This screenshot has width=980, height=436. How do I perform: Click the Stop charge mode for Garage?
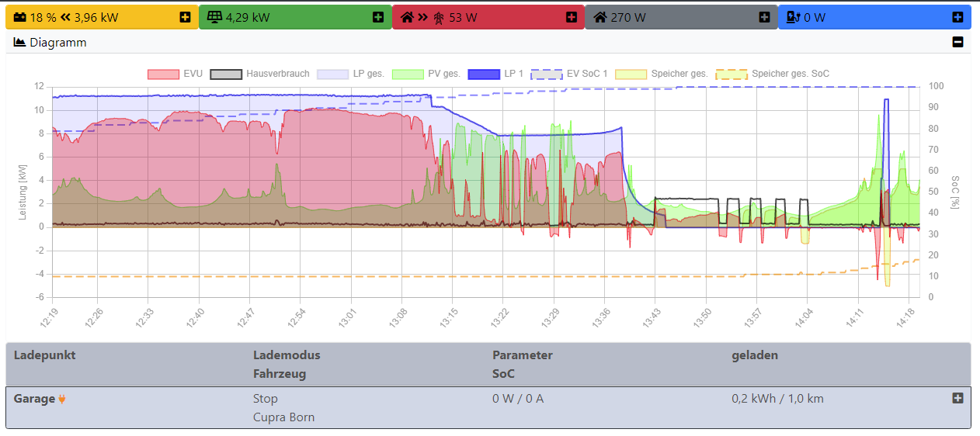265,399
